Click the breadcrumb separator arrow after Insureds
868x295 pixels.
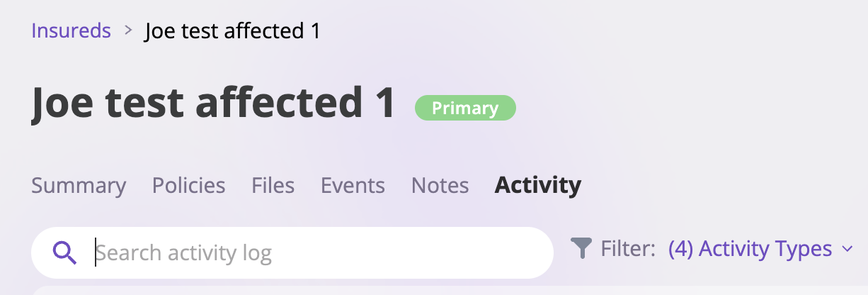(128, 30)
